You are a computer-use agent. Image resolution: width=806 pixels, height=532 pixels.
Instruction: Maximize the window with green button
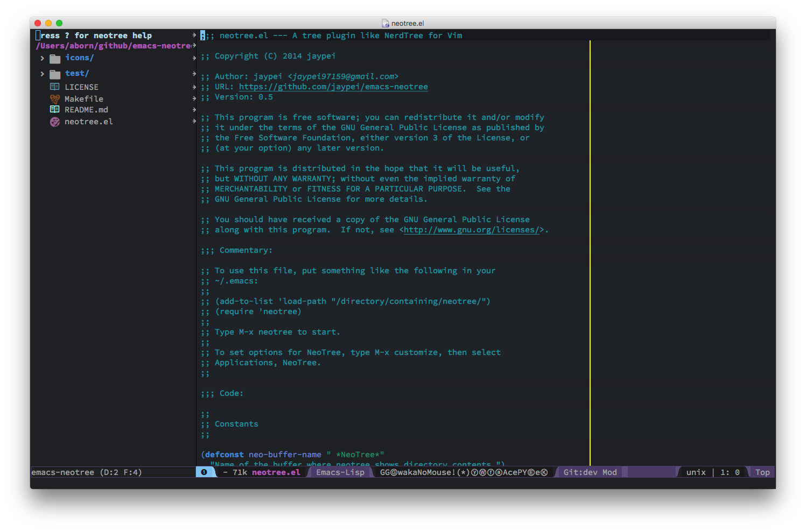[59, 23]
